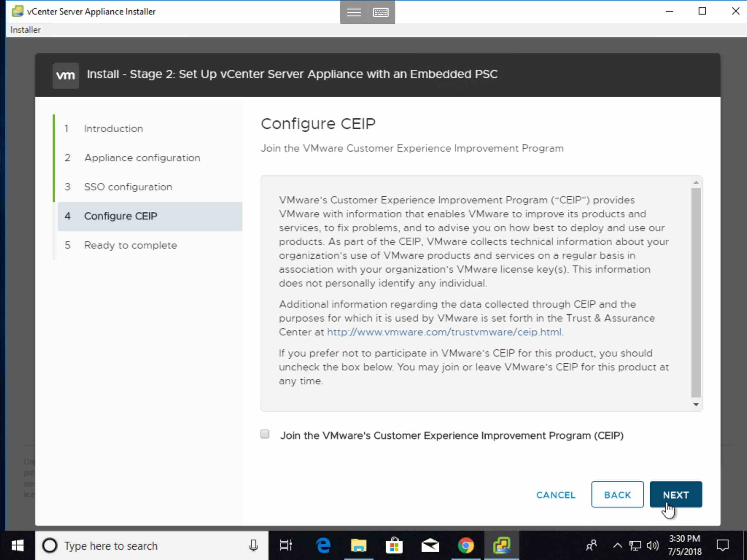This screenshot has height=560, width=747.
Task: Open the Windows Start menu
Action: tap(17, 545)
